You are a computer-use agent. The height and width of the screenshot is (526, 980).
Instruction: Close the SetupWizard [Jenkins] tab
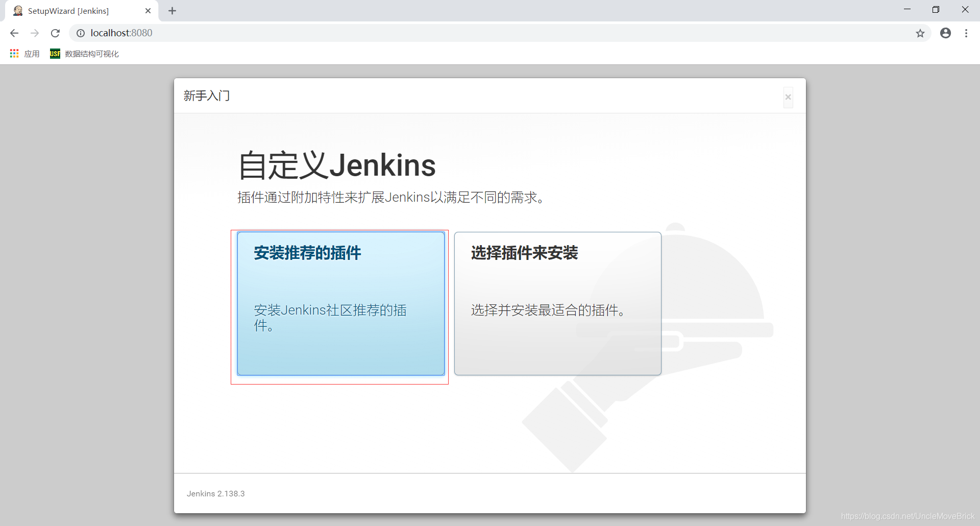pos(148,11)
